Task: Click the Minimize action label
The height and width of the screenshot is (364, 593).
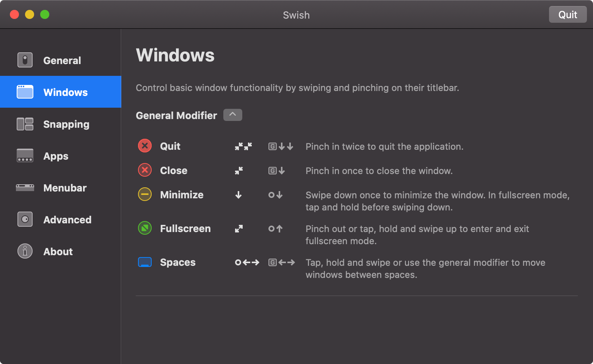Action: point(182,195)
